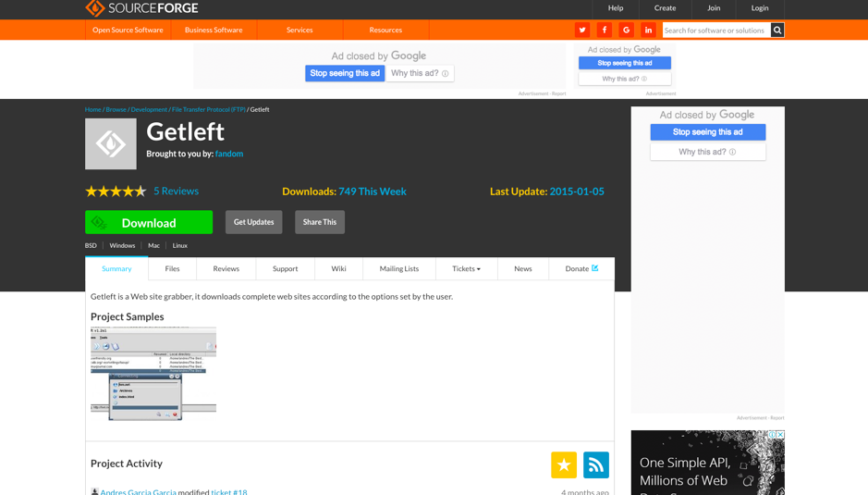
Task: Click the SourceForge logo
Action: (141, 7)
